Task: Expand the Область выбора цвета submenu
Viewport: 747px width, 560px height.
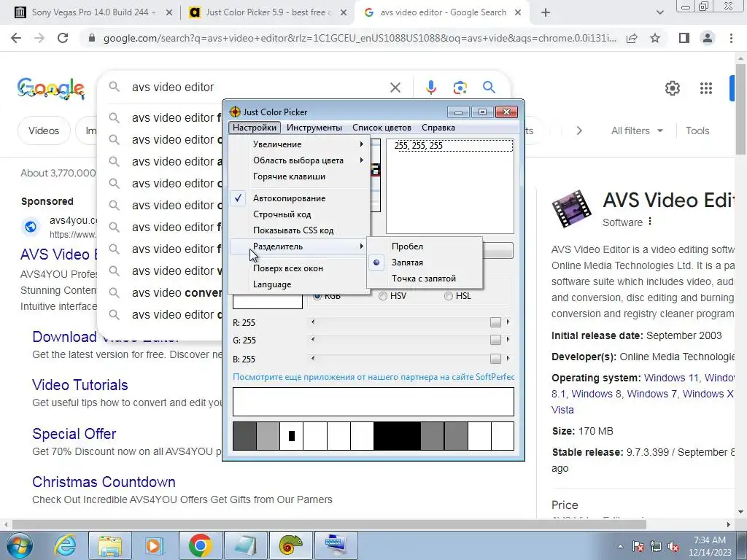Action: pos(299,160)
